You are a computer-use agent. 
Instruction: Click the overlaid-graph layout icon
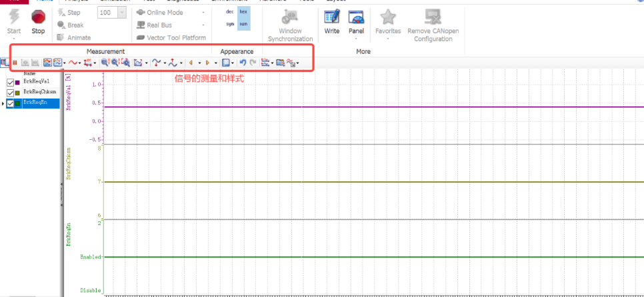tap(57, 63)
